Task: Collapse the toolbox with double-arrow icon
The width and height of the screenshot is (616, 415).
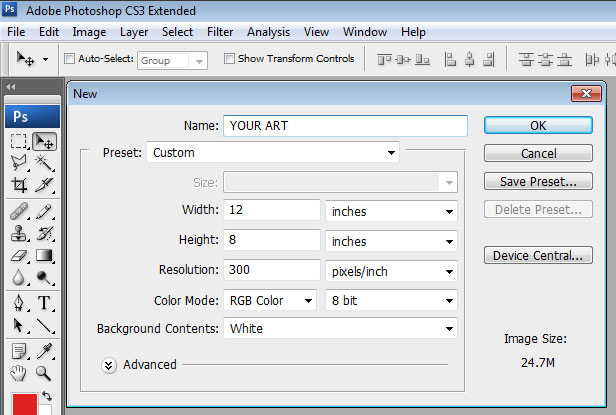Action: coord(11,86)
